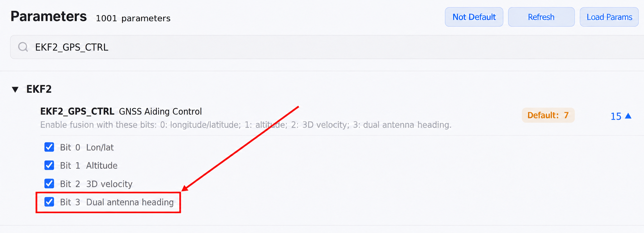Screen dimensions: 644x233
Task: Open Load Params
Action: [609, 17]
